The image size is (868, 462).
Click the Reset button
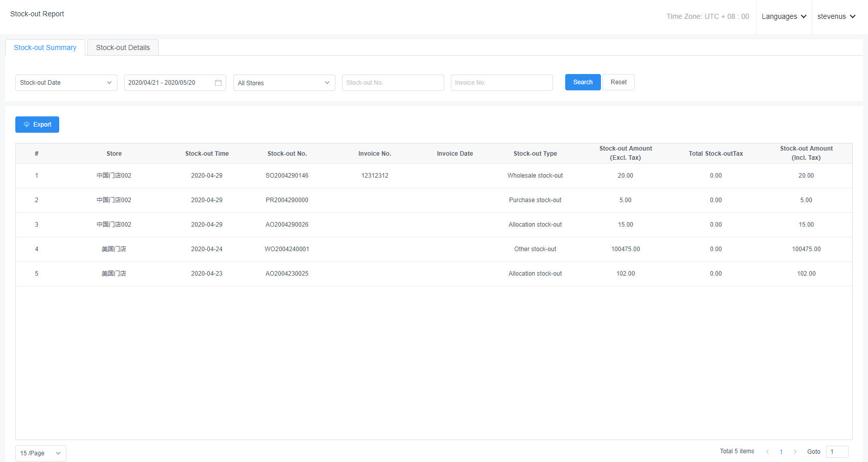coord(618,82)
